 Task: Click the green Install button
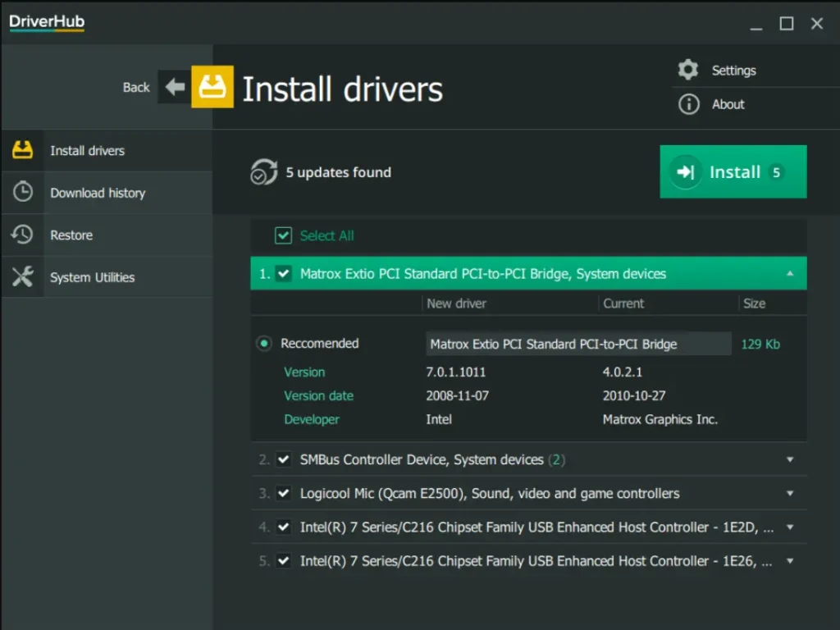click(733, 171)
